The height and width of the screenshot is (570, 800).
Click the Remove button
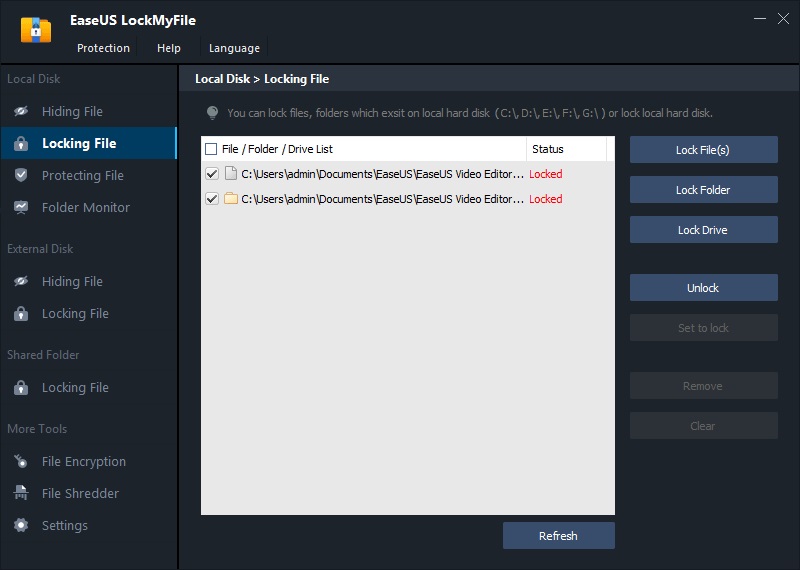(704, 386)
